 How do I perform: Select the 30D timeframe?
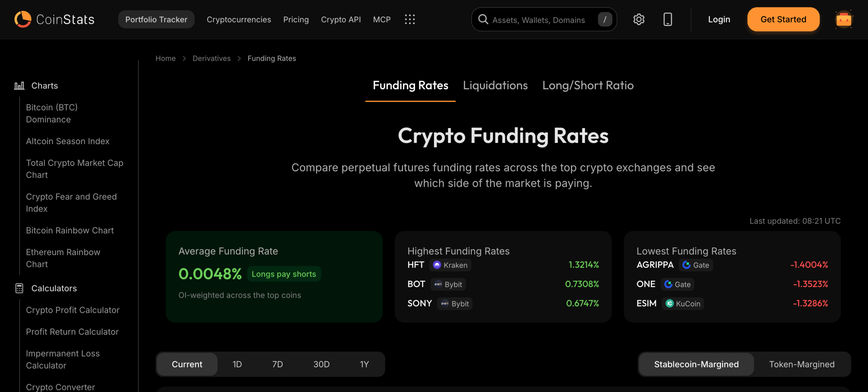click(321, 364)
